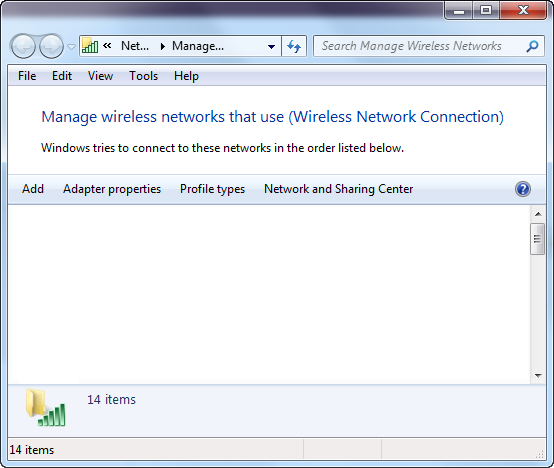The height and width of the screenshot is (468, 554).
Task: Click the search magnifier icon
Action: tap(532, 46)
